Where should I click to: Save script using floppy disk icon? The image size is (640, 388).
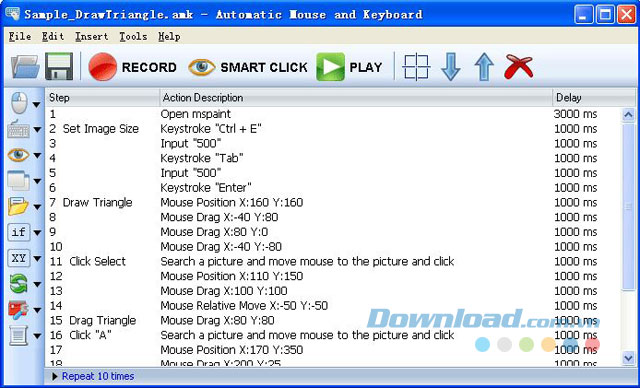[59, 67]
